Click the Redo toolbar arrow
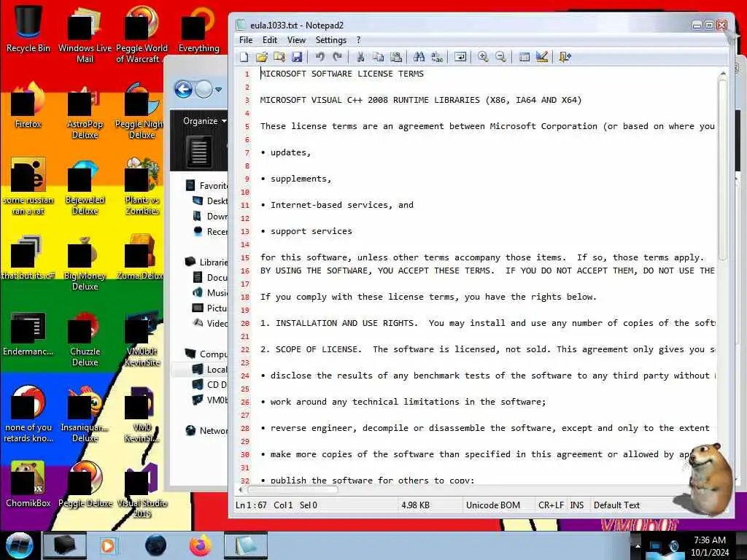Image resolution: width=747 pixels, height=560 pixels. click(337, 57)
